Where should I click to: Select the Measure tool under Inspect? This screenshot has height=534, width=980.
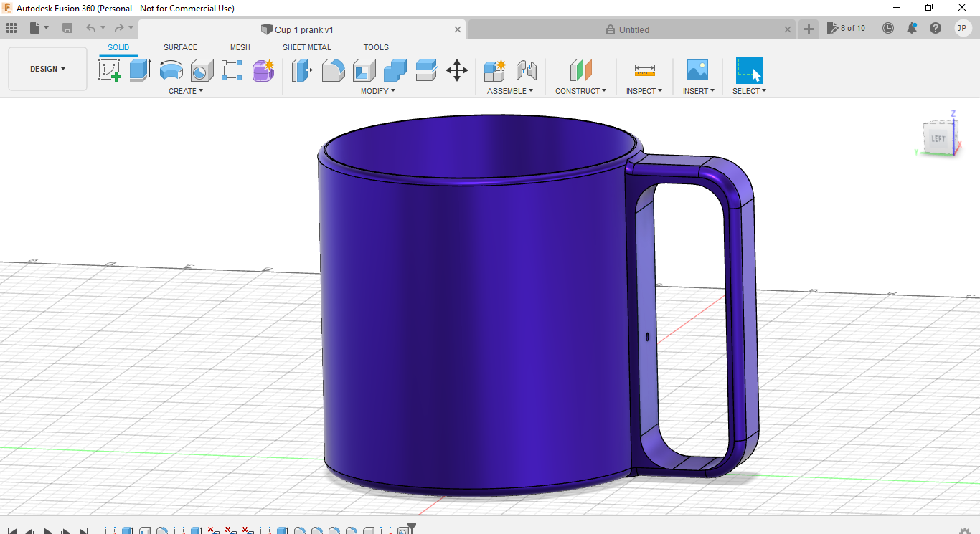tap(644, 70)
